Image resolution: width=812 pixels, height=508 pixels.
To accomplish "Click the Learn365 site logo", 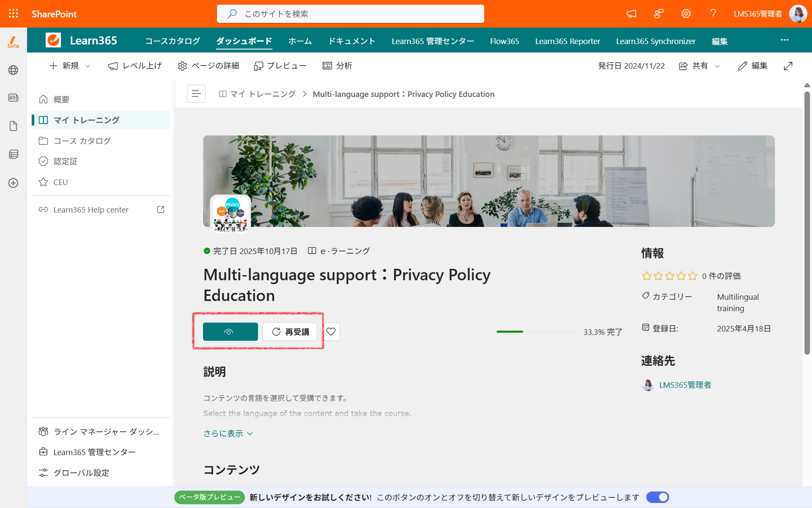I will tap(53, 40).
